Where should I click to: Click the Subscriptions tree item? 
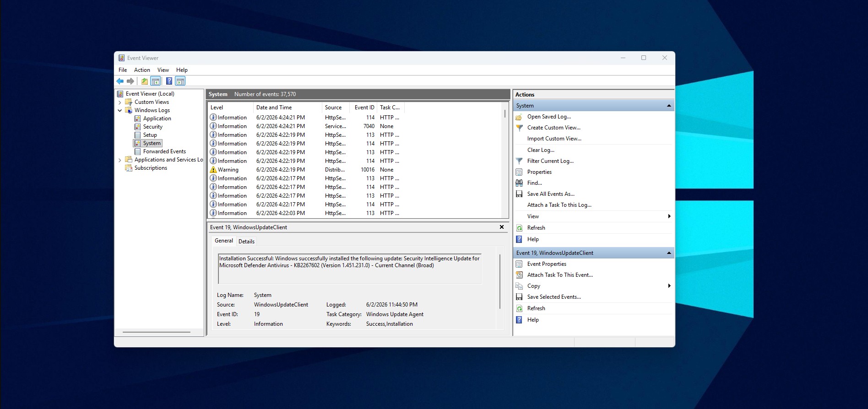[151, 168]
